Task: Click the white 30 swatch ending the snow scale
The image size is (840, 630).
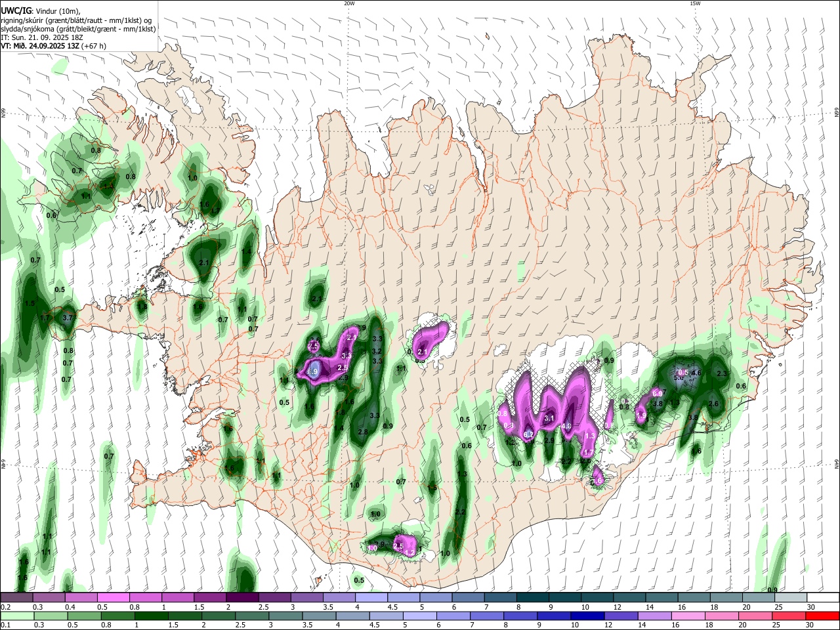Action: [822, 598]
